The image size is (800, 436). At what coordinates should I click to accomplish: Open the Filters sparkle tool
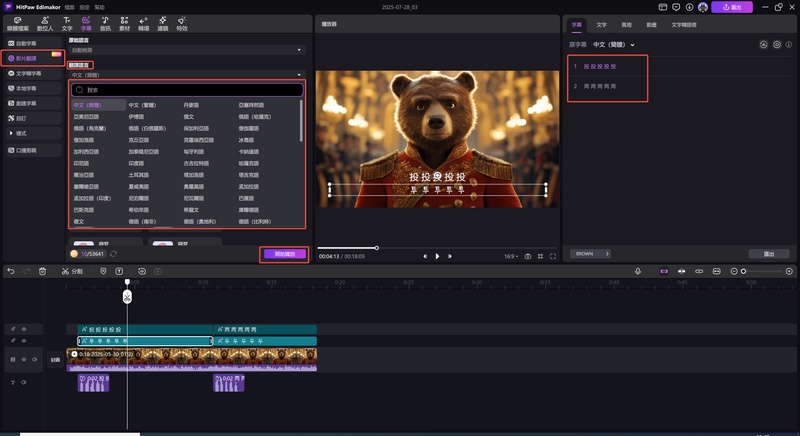tap(162, 20)
